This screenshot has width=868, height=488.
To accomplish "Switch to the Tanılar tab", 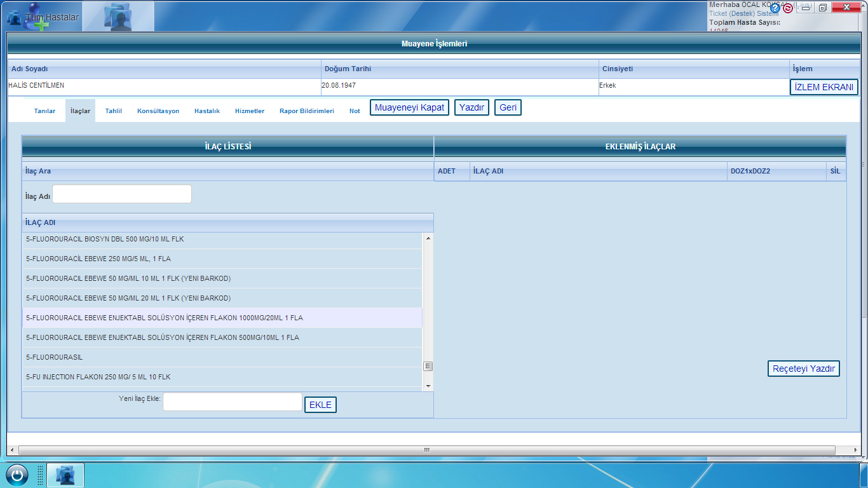I will 44,111.
